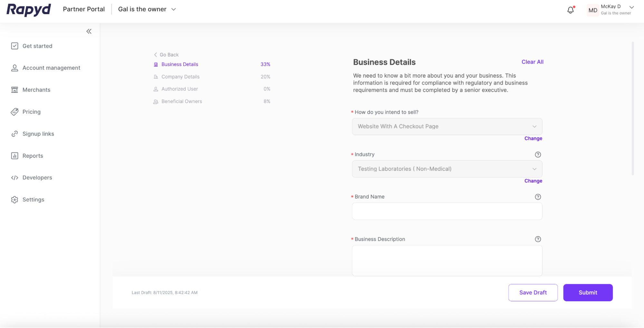Open Account management in sidebar
Screen dimensions: 644x328
pos(51,68)
